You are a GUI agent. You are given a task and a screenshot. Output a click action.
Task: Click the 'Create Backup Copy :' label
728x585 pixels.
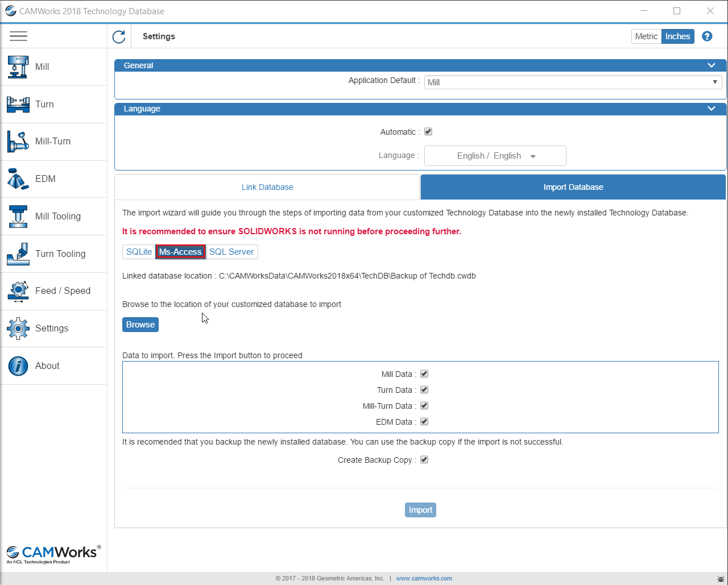click(x=377, y=460)
